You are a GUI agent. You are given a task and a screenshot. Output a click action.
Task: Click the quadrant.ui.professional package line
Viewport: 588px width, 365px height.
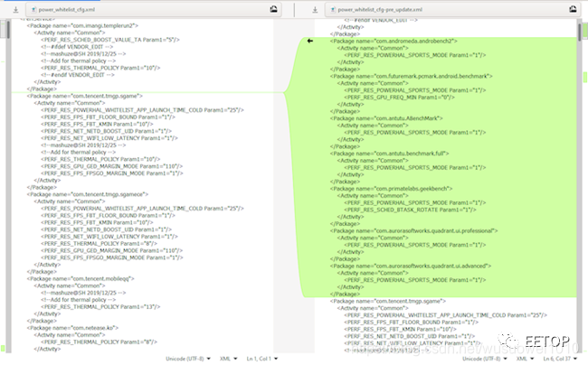(413, 231)
